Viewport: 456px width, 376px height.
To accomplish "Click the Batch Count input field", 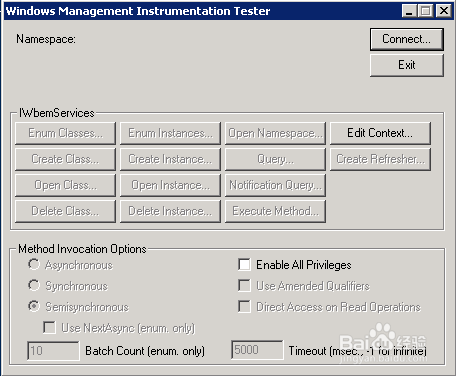I will pyautogui.click(x=53, y=350).
